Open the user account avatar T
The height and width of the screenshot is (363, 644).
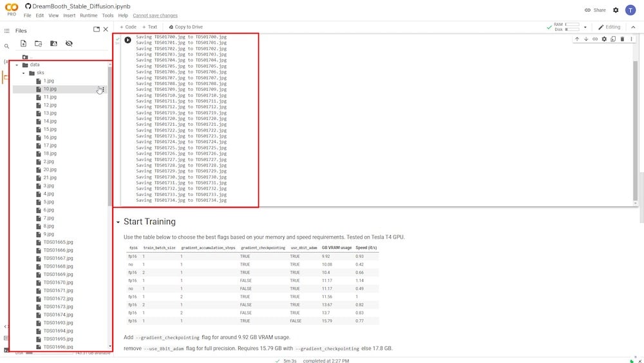click(630, 10)
